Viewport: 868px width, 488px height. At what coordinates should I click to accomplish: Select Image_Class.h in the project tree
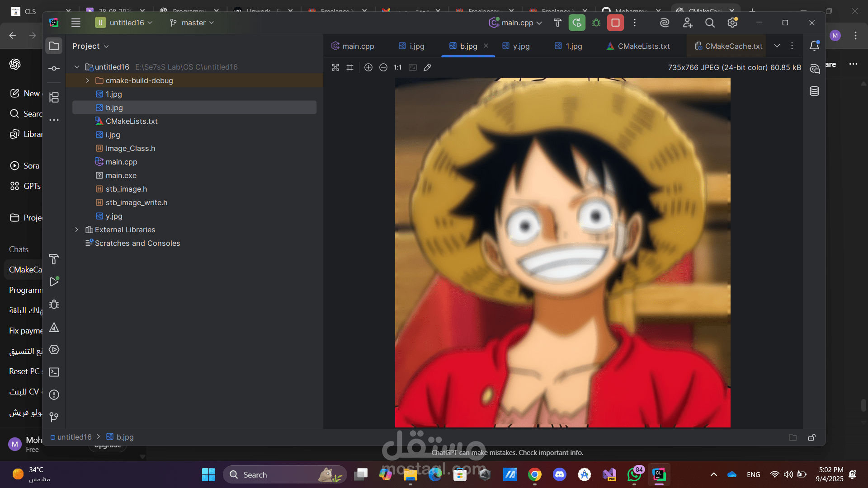130,148
